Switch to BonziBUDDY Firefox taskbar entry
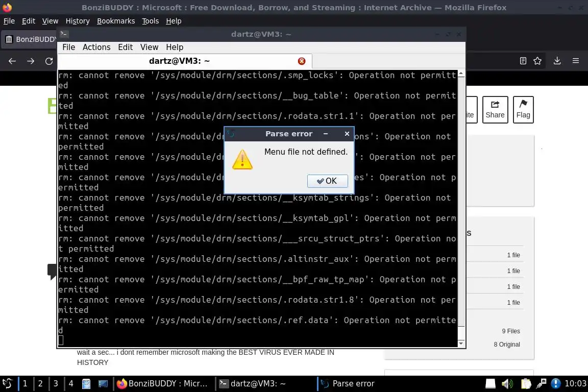Screen dimensions: 588x392 pos(163,383)
